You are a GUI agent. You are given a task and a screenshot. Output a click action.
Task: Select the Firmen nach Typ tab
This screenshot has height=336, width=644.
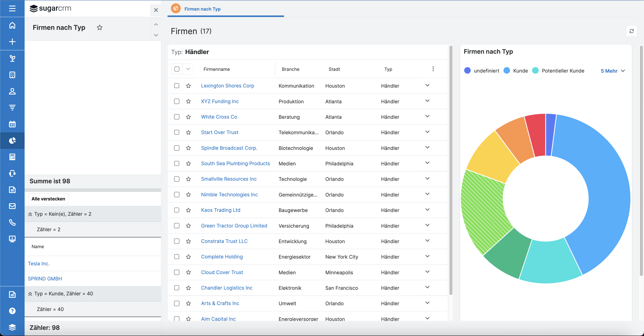[x=202, y=9]
